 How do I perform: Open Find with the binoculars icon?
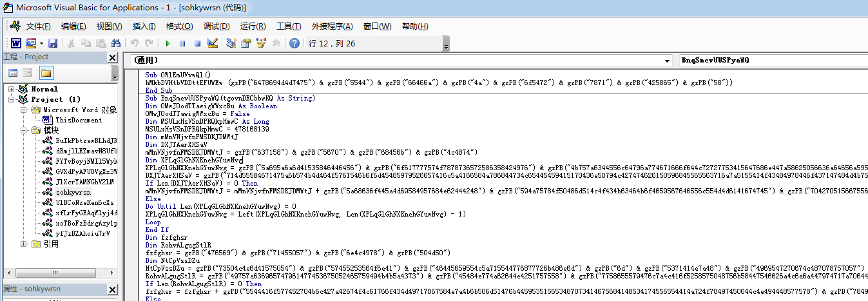point(116,43)
